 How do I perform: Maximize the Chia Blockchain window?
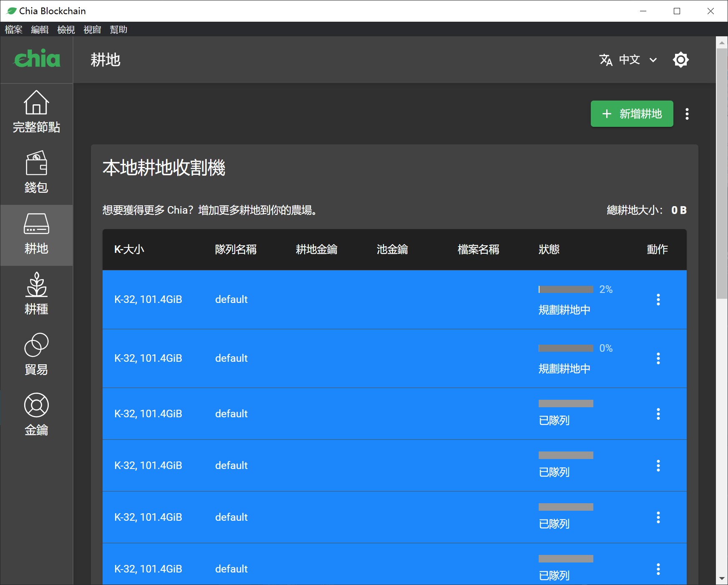click(677, 11)
